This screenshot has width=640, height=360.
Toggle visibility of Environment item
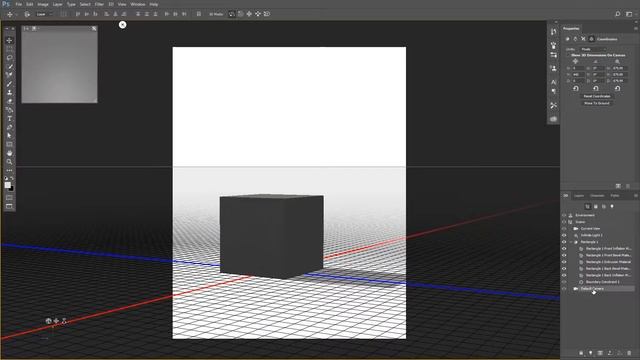564,216
